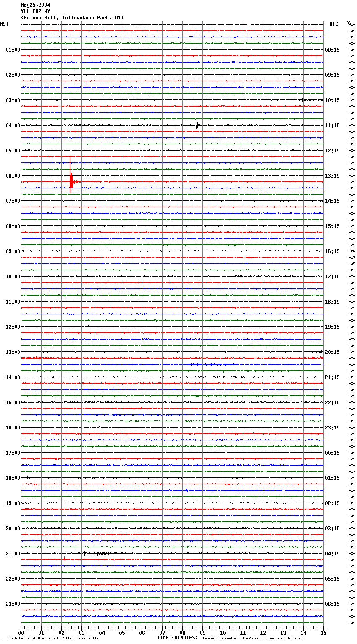
Task: Click the date label May25,2004
Action: 35,5
